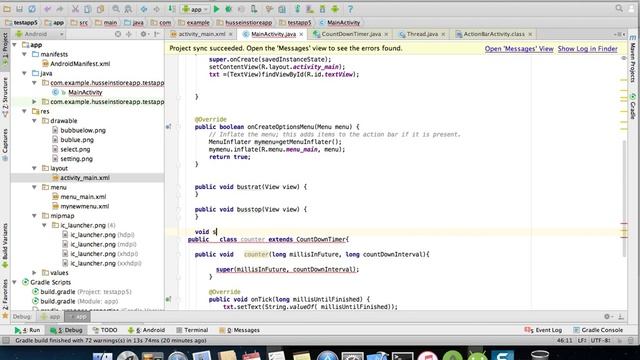Click the Open folder toolbar icon
This screenshot has width=640, height=360.
(x=7, y=9)
